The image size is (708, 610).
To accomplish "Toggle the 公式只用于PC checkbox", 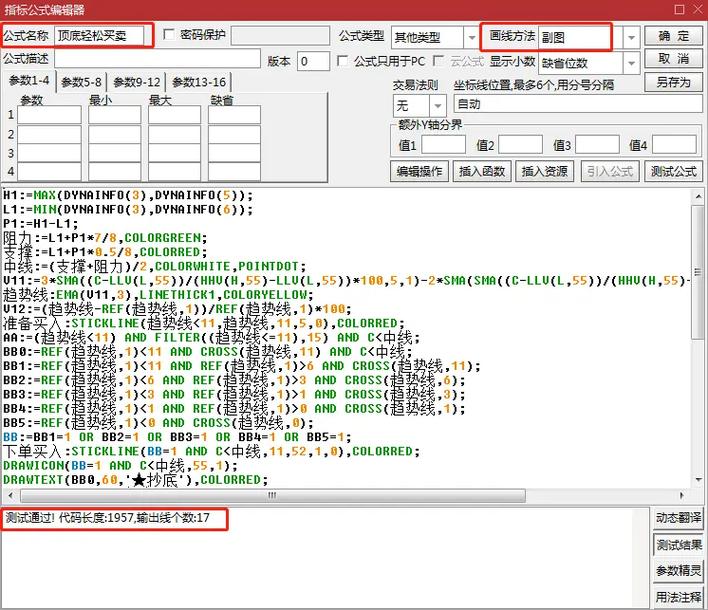I will (x=344, y=61).
